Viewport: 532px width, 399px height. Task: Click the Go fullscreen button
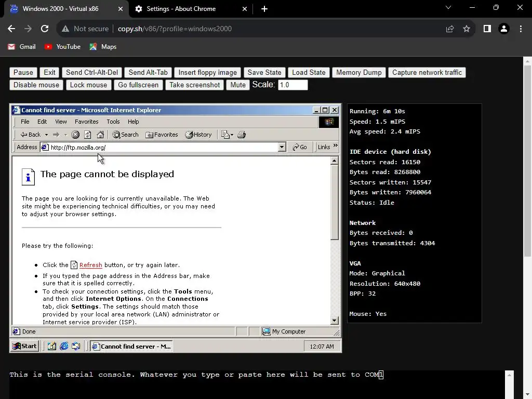[x=138, y=85]
